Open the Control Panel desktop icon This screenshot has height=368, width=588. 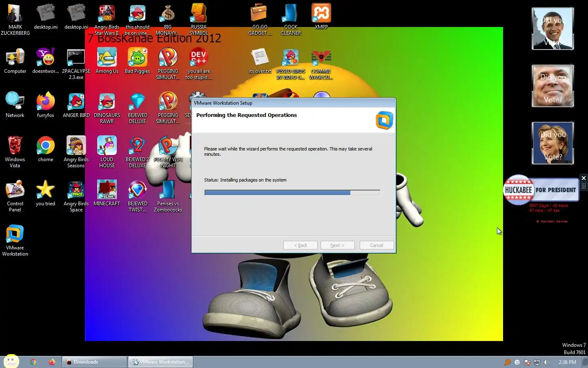coord(15,196)
